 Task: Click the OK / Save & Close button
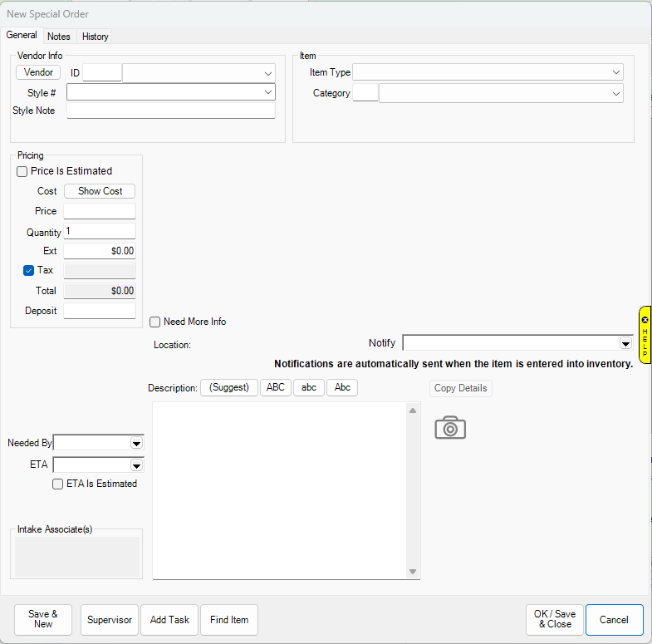tap(554, 620)
